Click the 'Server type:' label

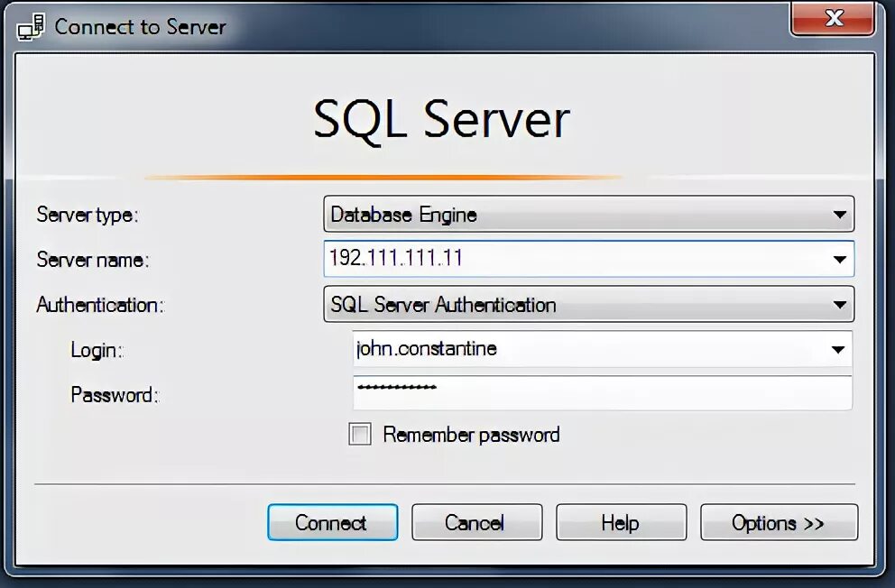coord(88,215)
